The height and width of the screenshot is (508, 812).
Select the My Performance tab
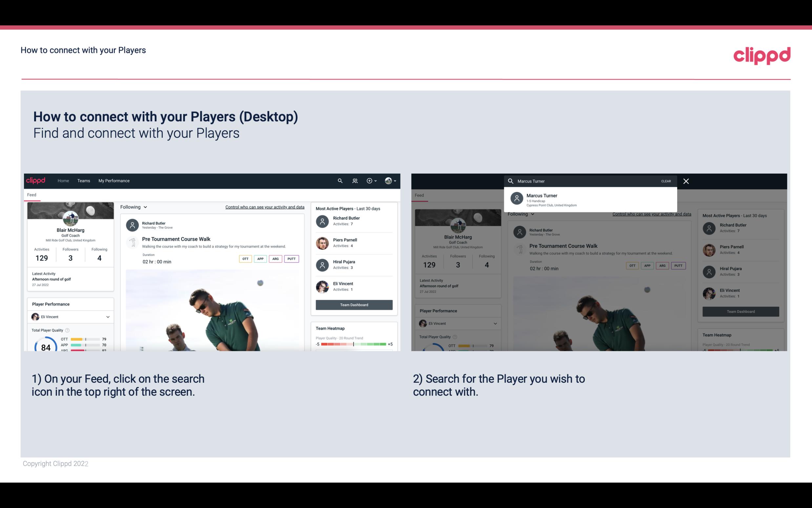tap(114, 180)
